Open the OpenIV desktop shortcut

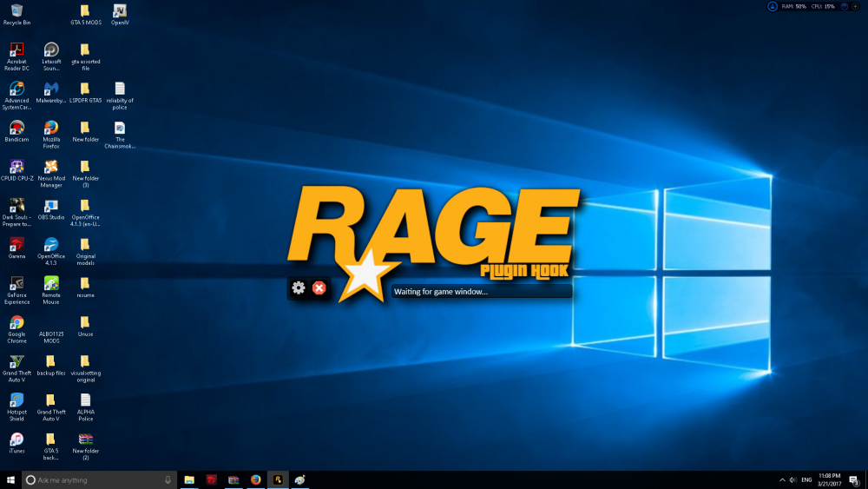point(120,11)
